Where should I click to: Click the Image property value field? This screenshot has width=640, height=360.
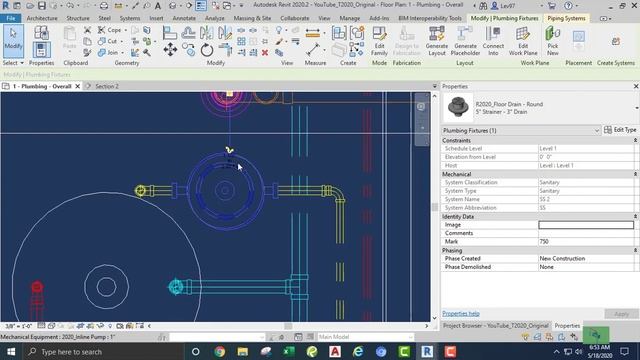[x=586, y=225]
